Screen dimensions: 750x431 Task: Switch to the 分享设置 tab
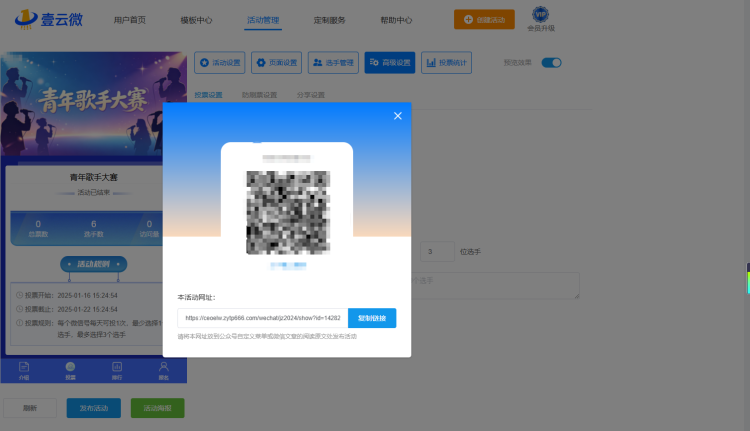click(310, 95)
